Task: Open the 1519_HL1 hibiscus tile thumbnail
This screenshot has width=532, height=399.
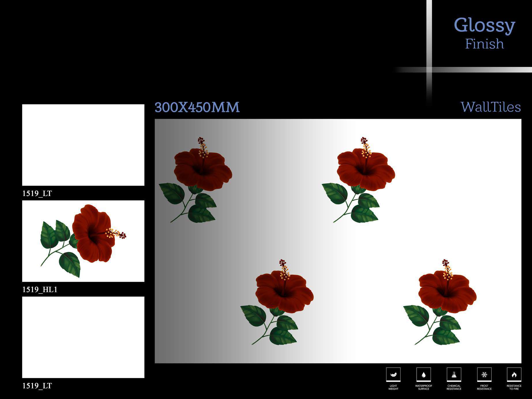Action: coord(83,241)
